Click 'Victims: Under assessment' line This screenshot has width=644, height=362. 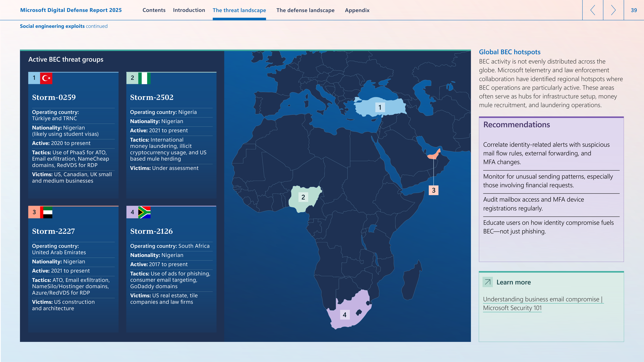(164, 168)
